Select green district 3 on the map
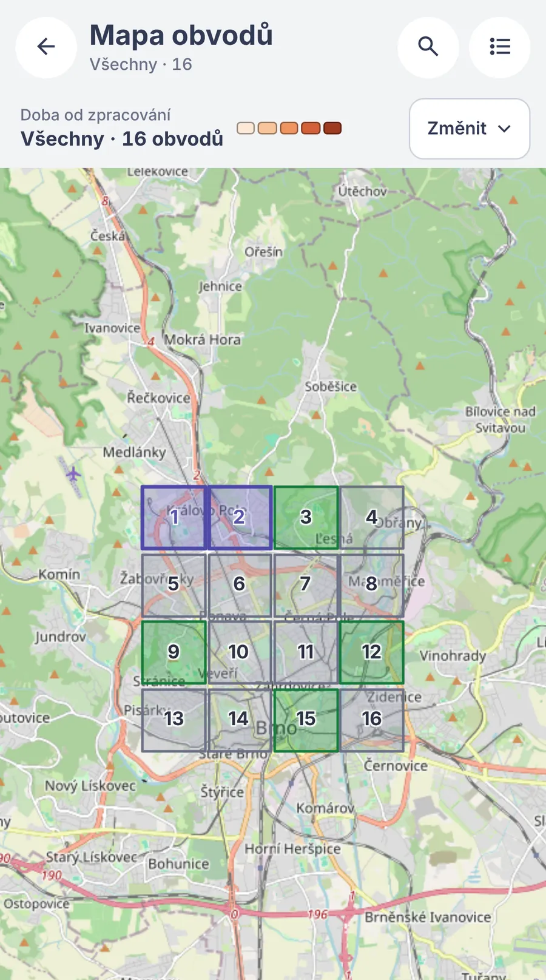Image resolution: width=546 pixels, height=980 pixels. [306, 518]
